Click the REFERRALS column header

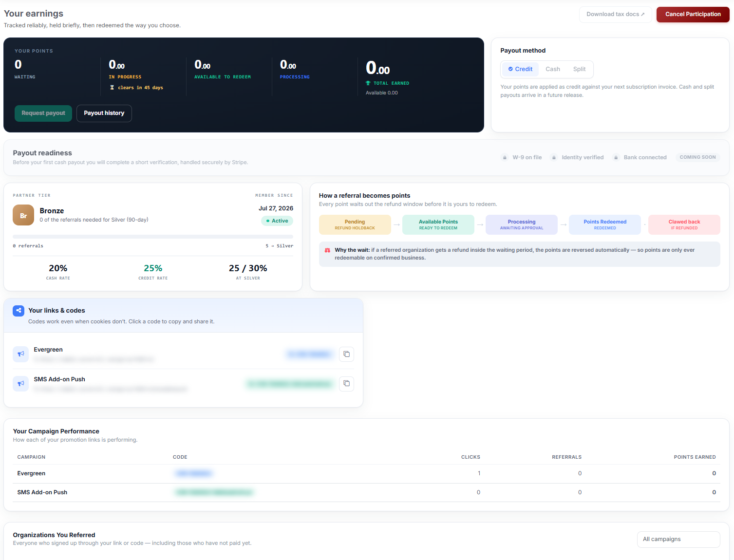(566, 457)
